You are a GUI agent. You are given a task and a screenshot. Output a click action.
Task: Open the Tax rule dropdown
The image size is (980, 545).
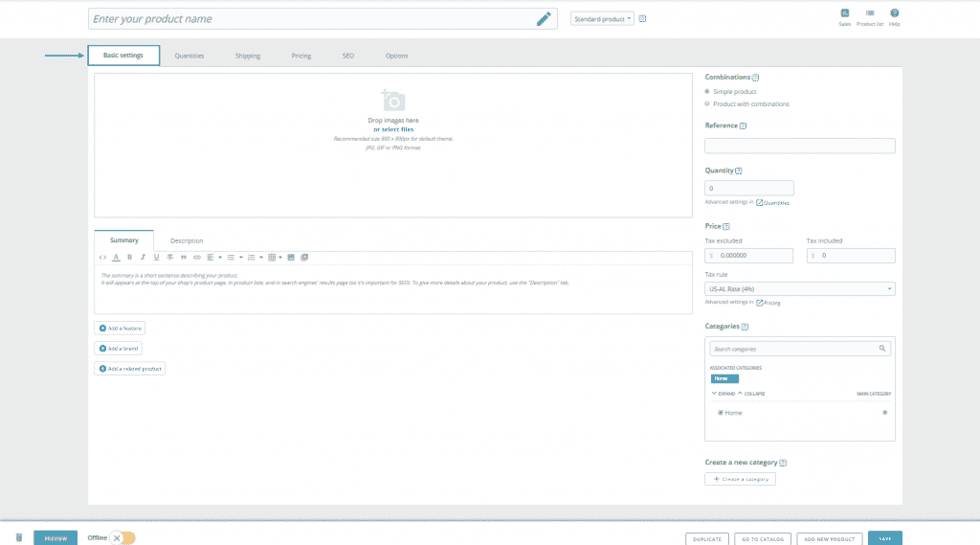point(799,289)
